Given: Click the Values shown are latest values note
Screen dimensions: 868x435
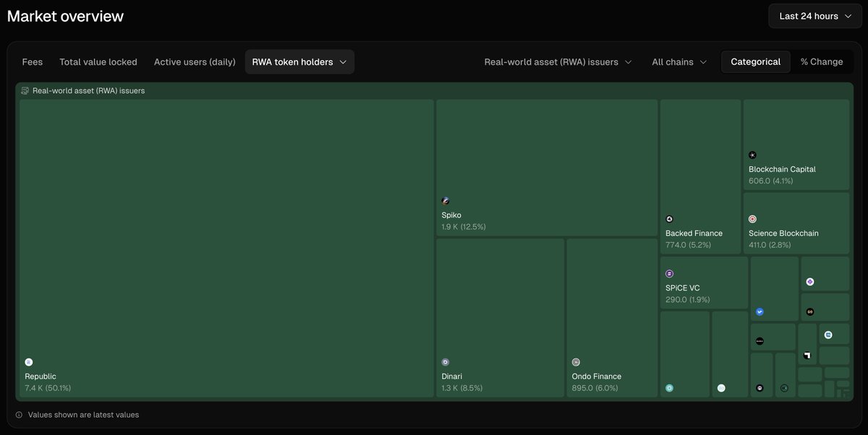Looking at the screenshot, I should (x=83, y=415).
